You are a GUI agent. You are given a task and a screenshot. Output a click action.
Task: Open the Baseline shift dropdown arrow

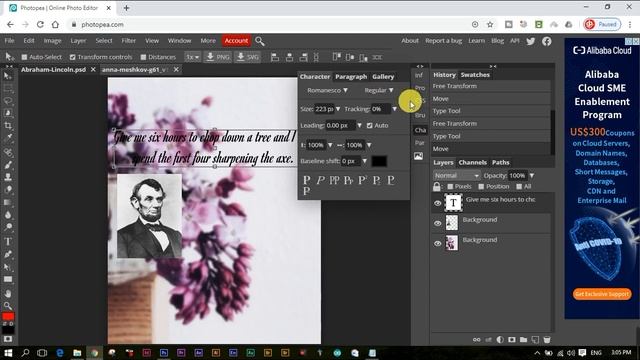pyautogui.click(x=364, y=161)
